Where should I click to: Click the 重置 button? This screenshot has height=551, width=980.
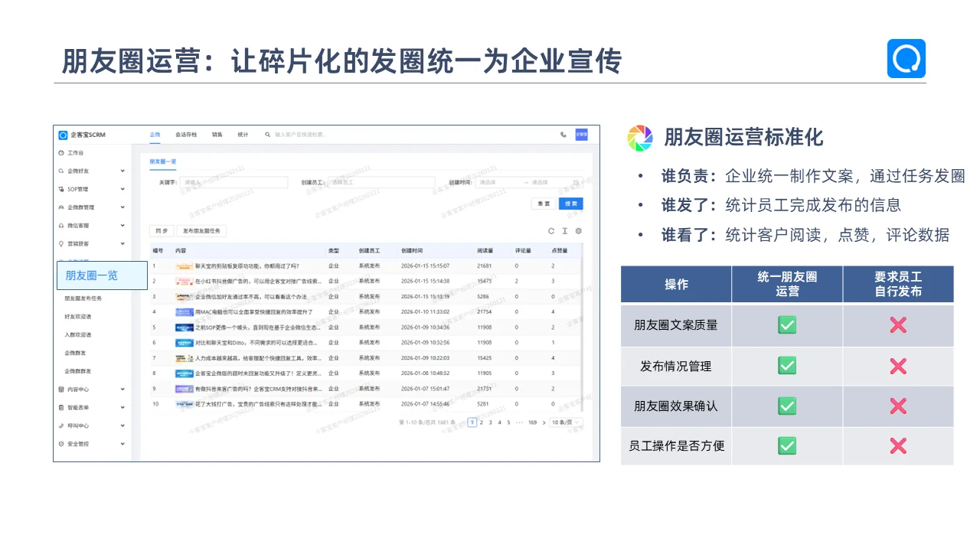click(x=544, y=204)
